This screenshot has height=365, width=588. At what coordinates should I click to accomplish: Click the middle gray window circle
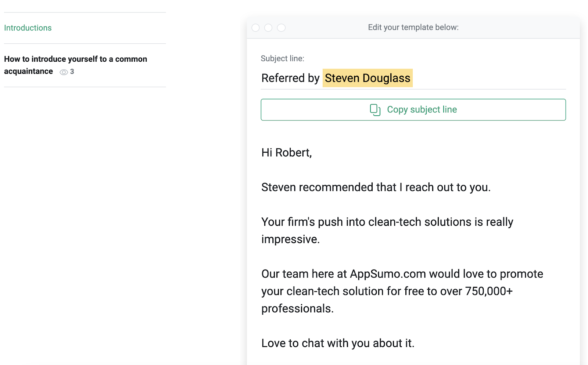point(268,28)
